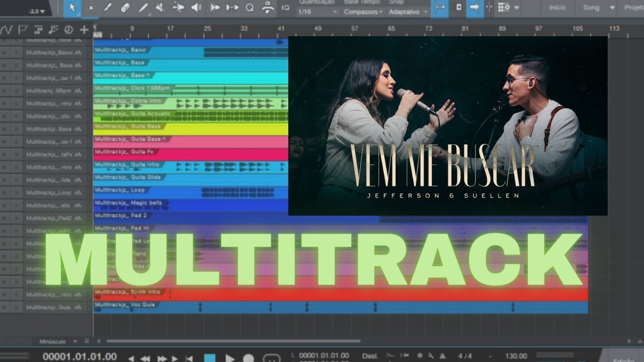Image resolution: width=644 pixels, height=362 pixels.
Task: Click the IQ button in toolbar
Action: click(285, 8)
